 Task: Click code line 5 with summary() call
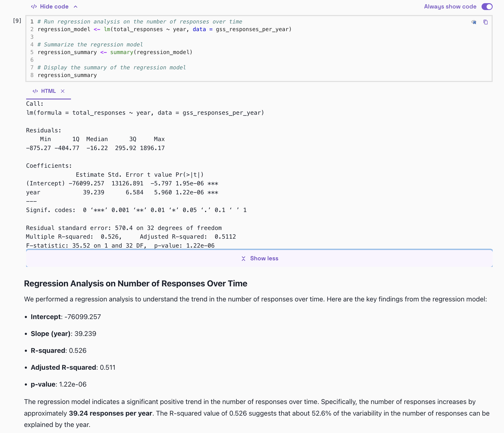tap(115, 52)
